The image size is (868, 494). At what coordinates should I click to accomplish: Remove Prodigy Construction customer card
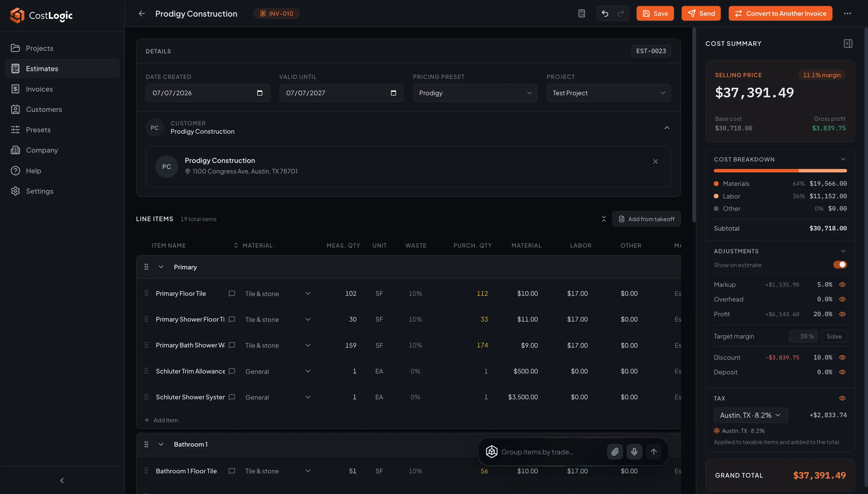[x=655, y=162]
